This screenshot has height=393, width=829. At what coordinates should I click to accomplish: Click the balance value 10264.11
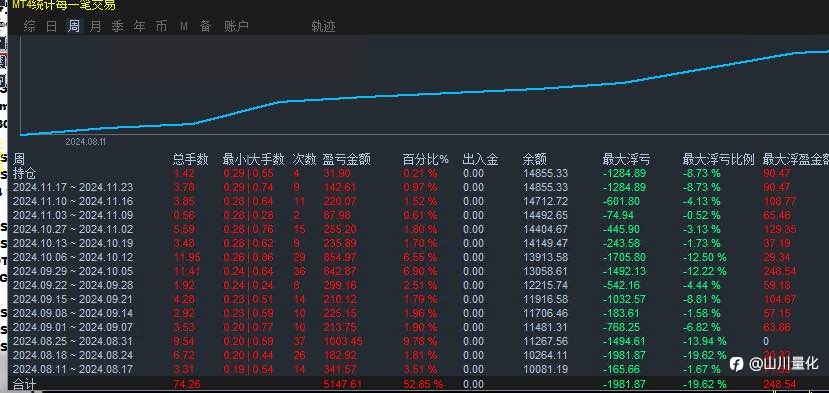(545, 355)
